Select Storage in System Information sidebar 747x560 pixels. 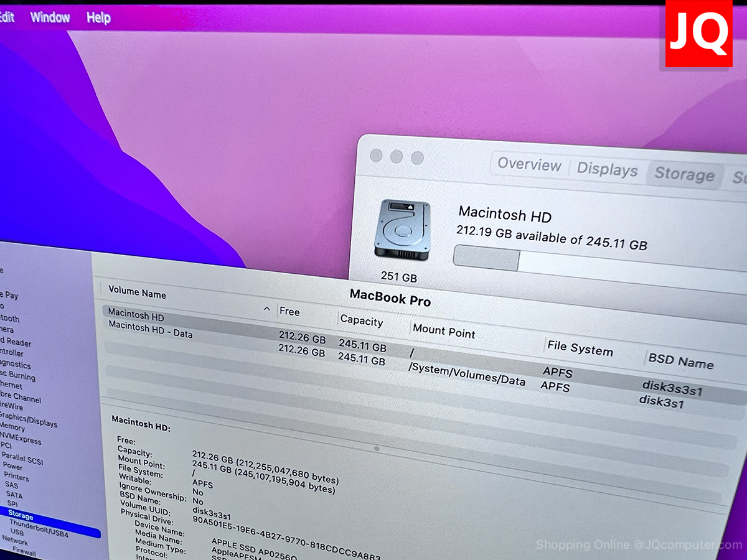point(21,516)
